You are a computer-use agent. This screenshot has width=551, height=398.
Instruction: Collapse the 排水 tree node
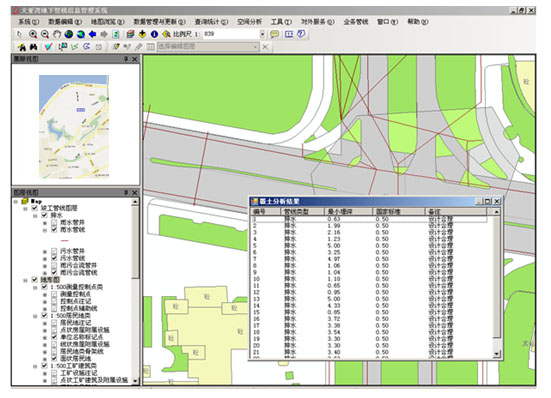35,215
